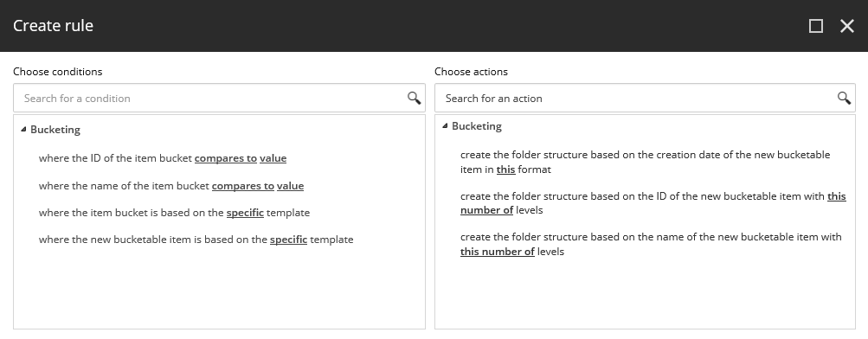Collapse the Bucketing conditions group
868x339 pixels.
[23, 130]
